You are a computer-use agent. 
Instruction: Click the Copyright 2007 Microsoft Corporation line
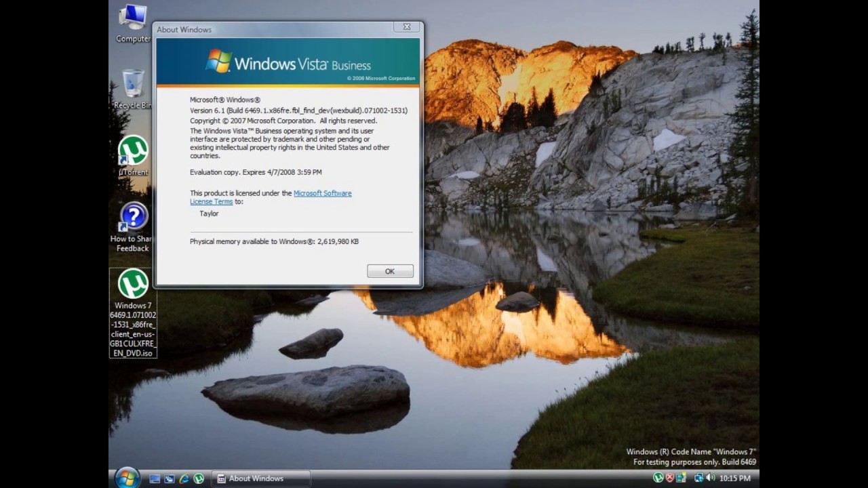pos(283,121)
